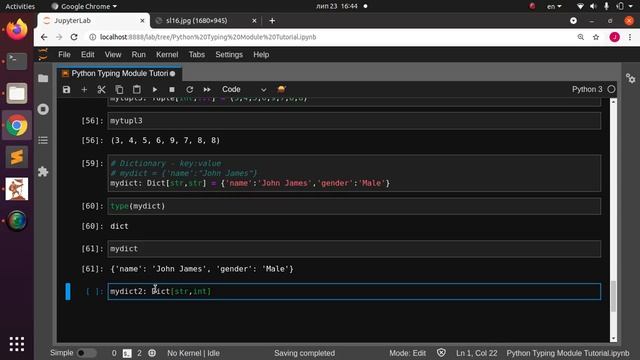Restart kernel and run all cells

click(207, 89)
